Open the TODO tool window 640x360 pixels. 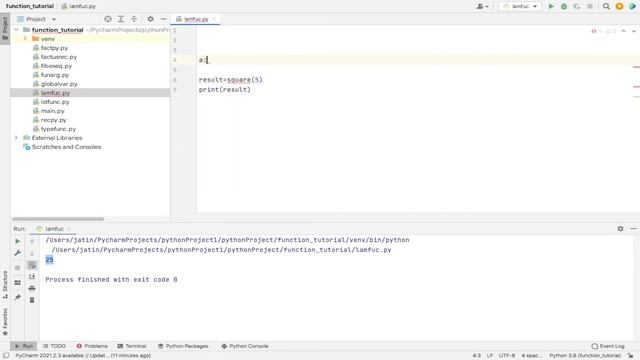pos(54,346)
